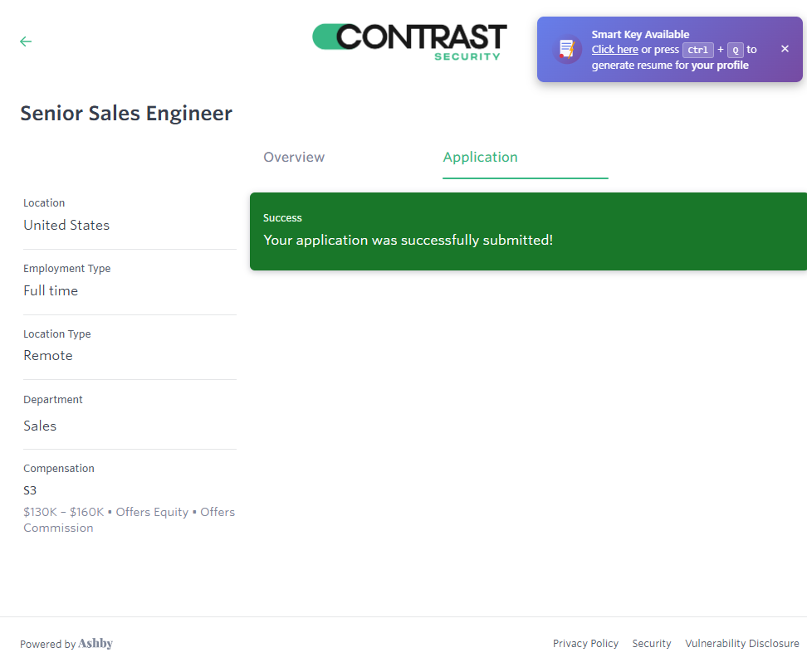Dismiss the Smart Key Available notification
Viewport: 807px width, 672px height.
785,49
